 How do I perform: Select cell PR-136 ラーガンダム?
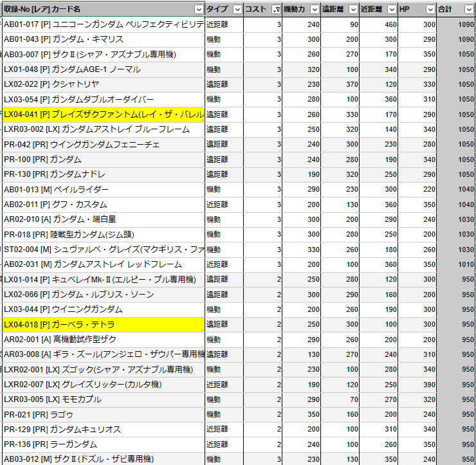(103, 444)
